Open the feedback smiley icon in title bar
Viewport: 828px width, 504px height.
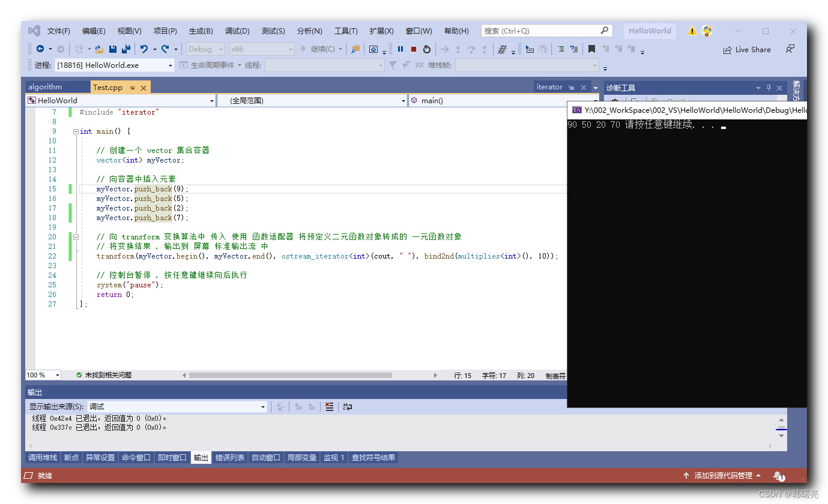[x=707, y=30]
